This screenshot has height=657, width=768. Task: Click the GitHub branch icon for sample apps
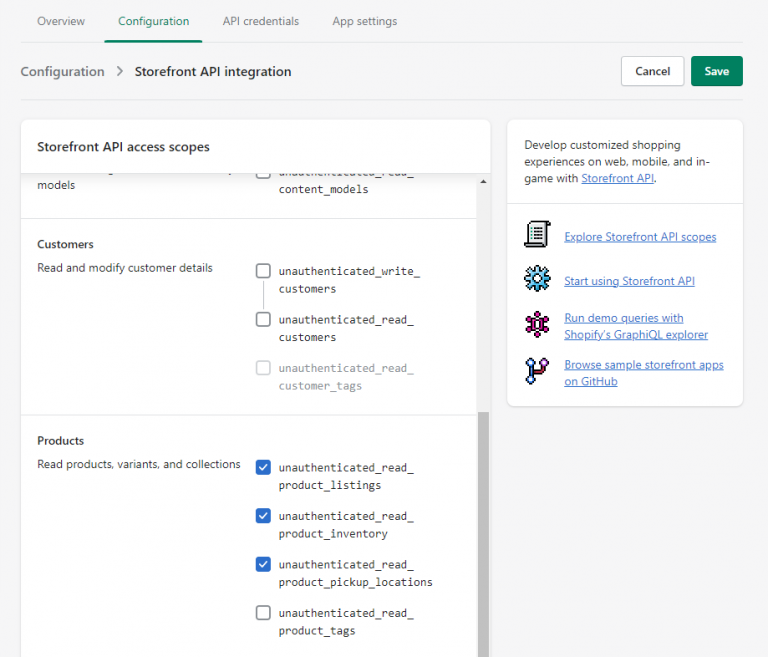point(537,371)
